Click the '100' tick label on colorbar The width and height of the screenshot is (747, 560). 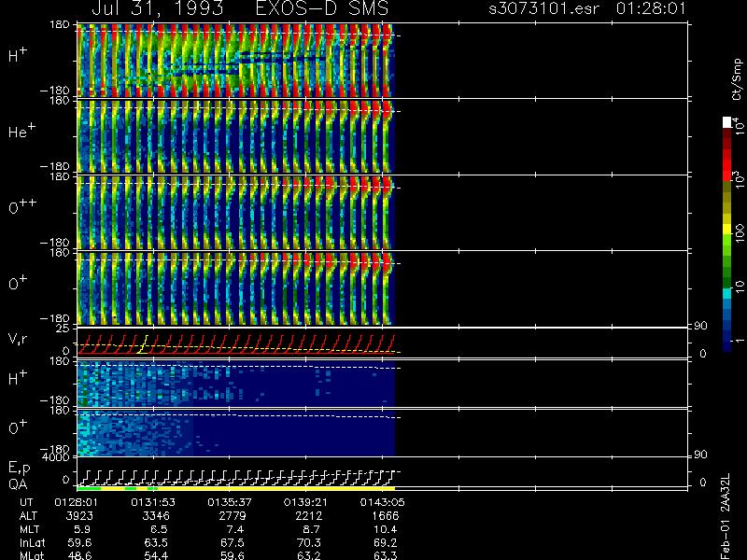point(740,235)
